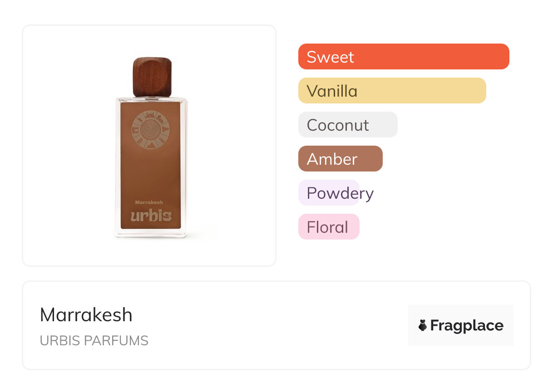Select the Vanilla accord bar
The image size is (553, 392).
pyautogui.click(x=392, y=91)
